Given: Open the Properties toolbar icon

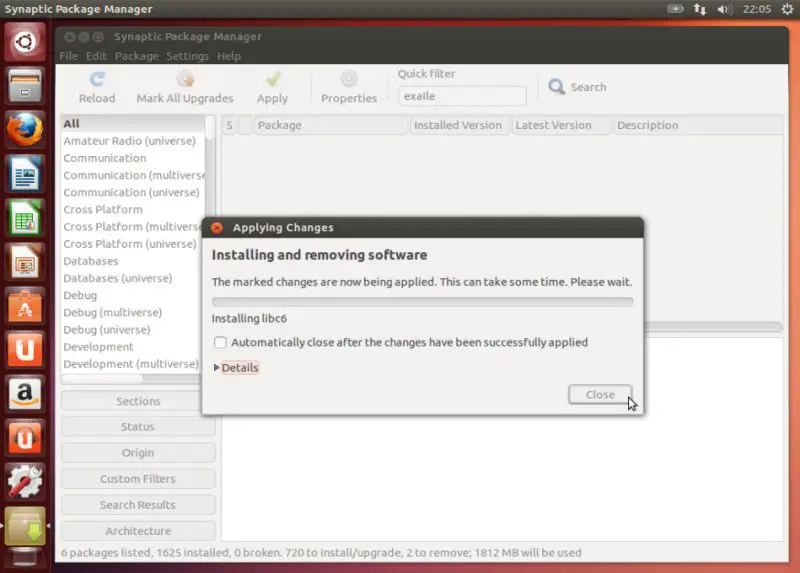Looking at the screenshot, I should pos(349,79).
